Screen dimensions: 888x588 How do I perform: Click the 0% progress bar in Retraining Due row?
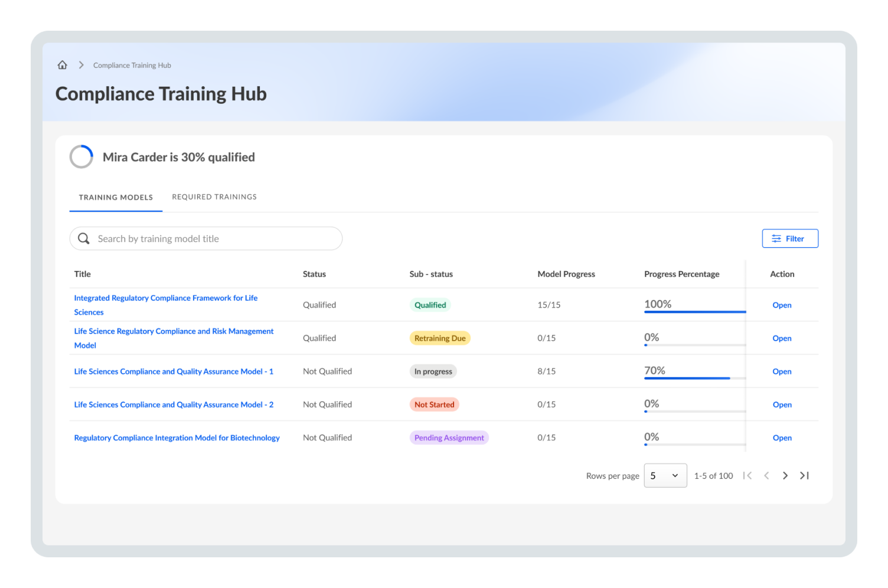click(695, 345)
